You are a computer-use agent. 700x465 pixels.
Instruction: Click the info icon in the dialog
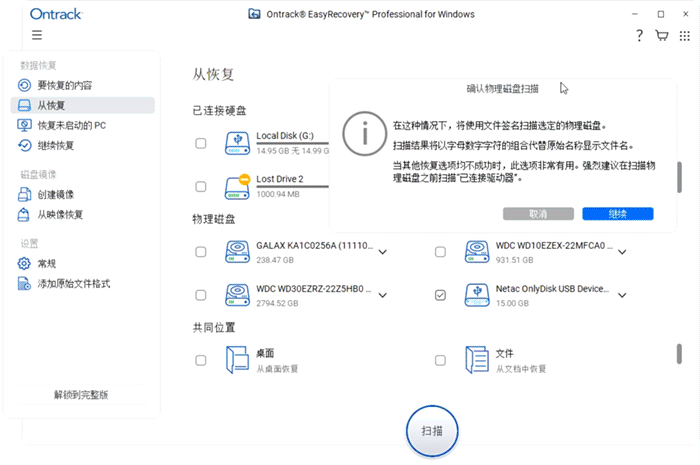coord(364,133)
